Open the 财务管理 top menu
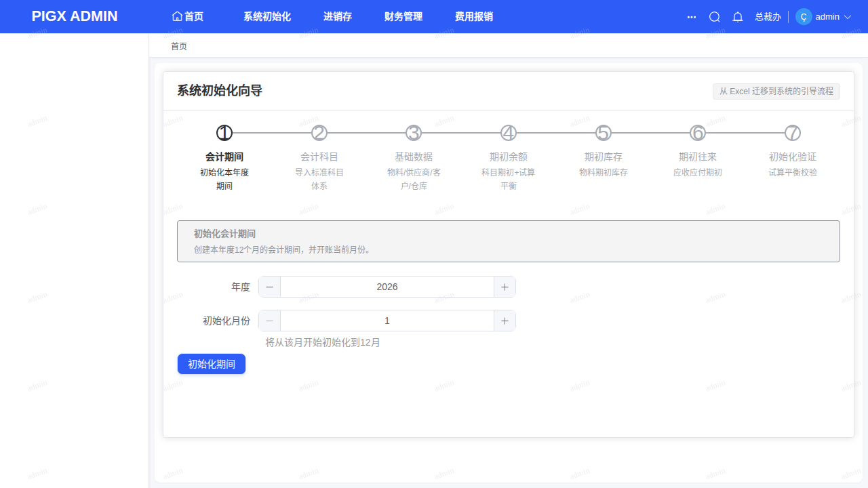This screenshot has width=868, height=488. (403, 17)
